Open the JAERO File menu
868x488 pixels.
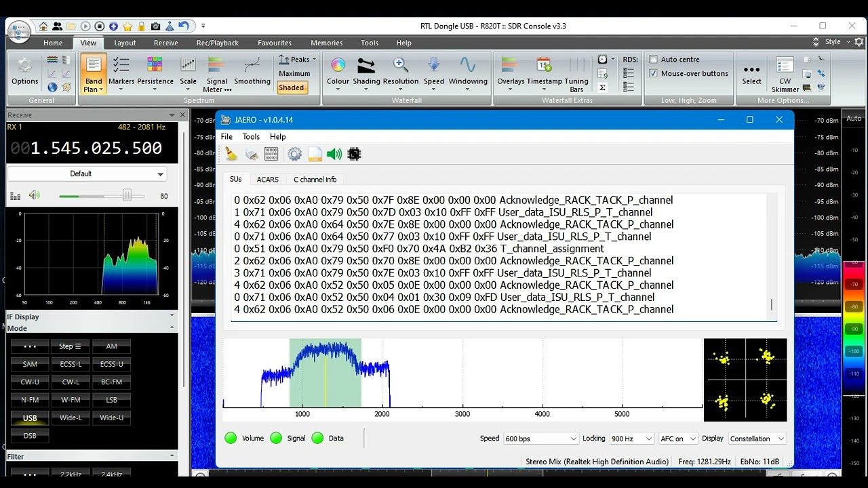[x=226, y=136]
